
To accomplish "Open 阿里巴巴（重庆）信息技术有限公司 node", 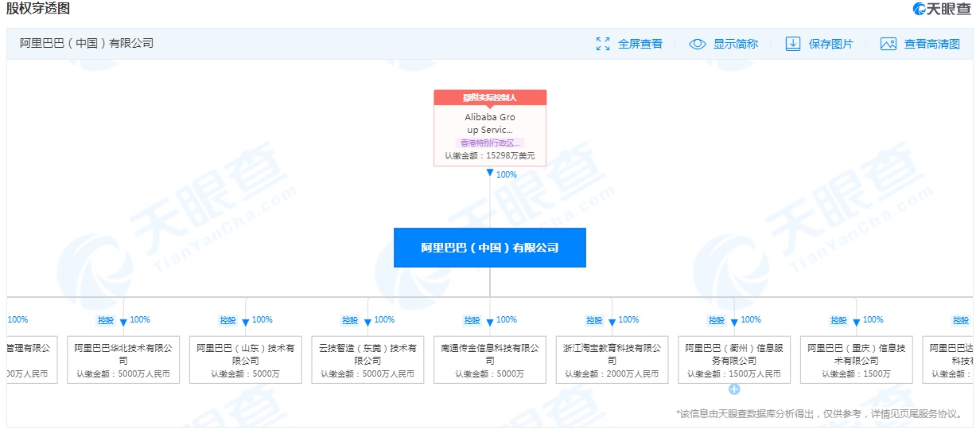I will tap(856, 360).
